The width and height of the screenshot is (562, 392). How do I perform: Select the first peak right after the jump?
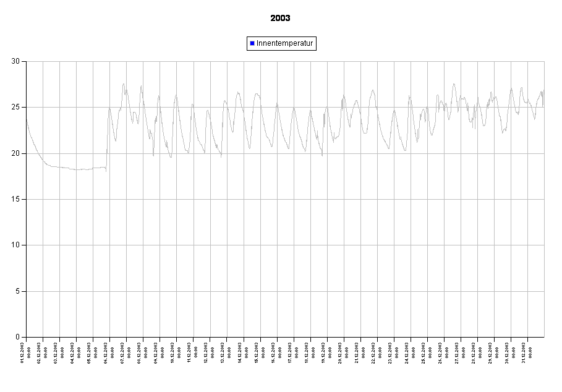[x=110, y=109]
